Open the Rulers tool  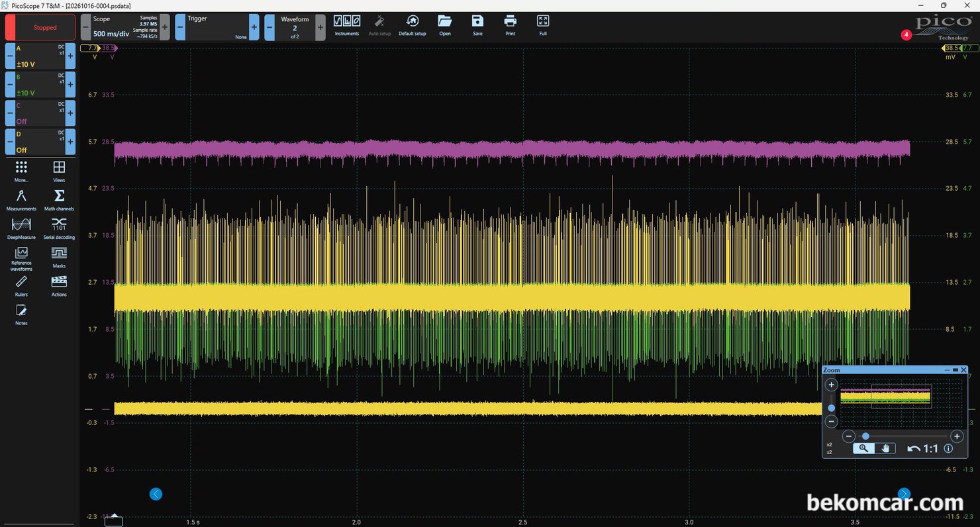pyautogui.click(x=21, y=286)
